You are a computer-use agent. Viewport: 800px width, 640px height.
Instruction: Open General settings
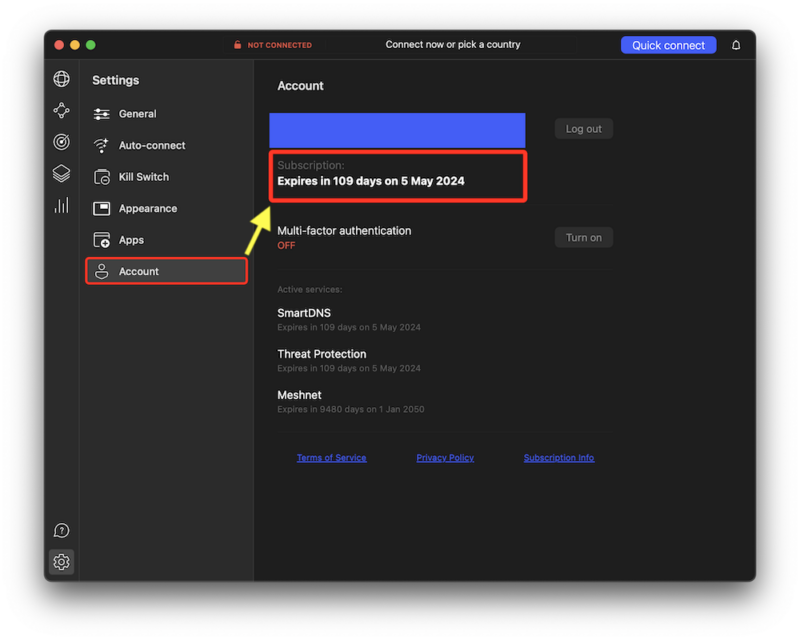pos(166,114)
